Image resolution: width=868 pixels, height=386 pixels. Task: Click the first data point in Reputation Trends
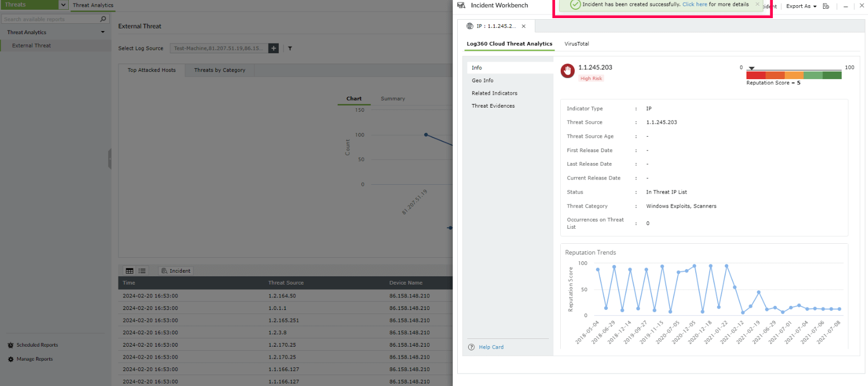click(x=598, y=270)
